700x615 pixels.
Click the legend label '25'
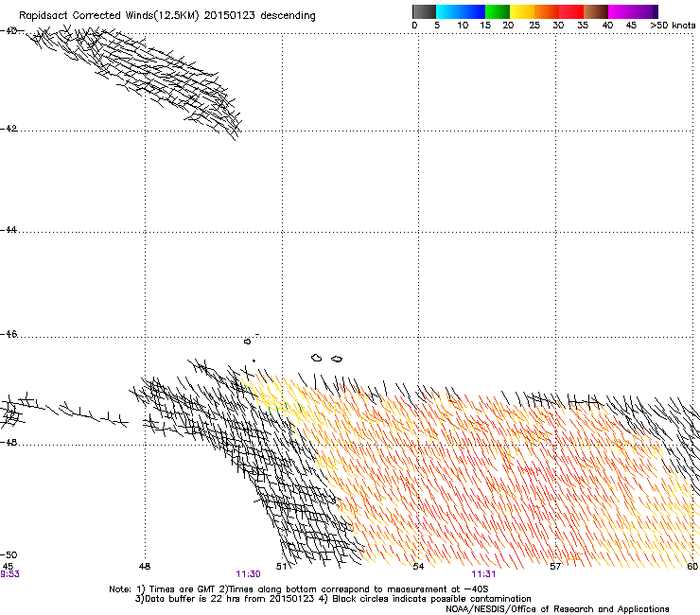(534, 25)
